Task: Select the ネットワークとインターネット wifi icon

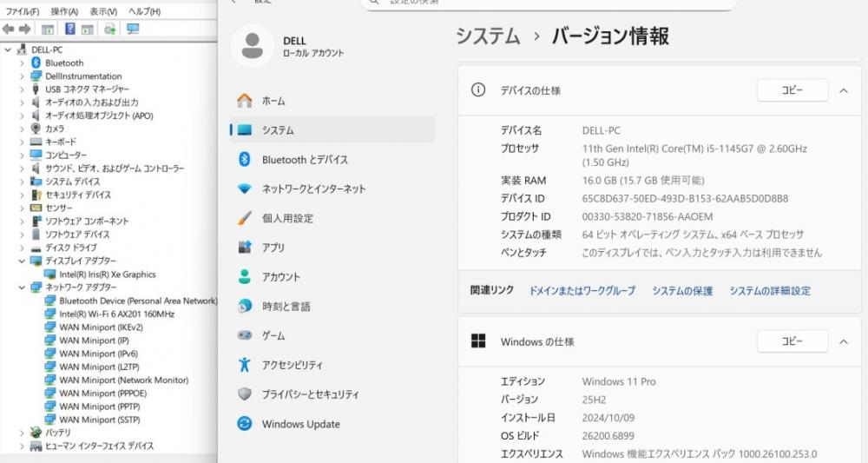Action: pyautogui.click(x=245, y=189)
